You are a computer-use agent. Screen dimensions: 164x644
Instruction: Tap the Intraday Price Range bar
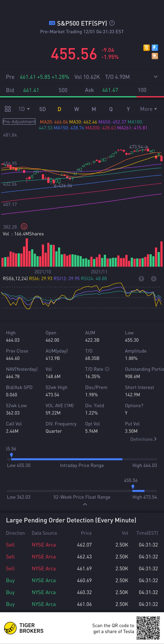(x=82, y=459)
